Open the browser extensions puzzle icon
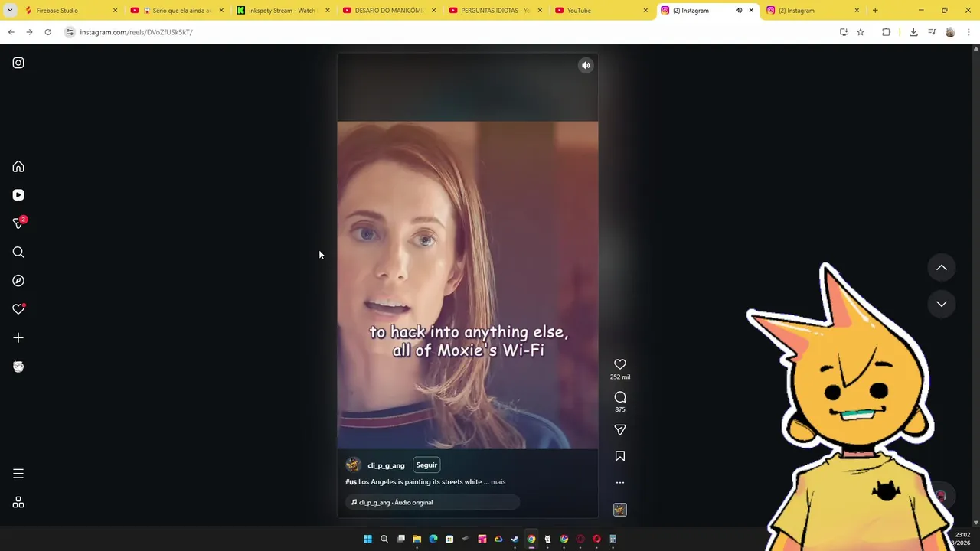 pos(886,32)
